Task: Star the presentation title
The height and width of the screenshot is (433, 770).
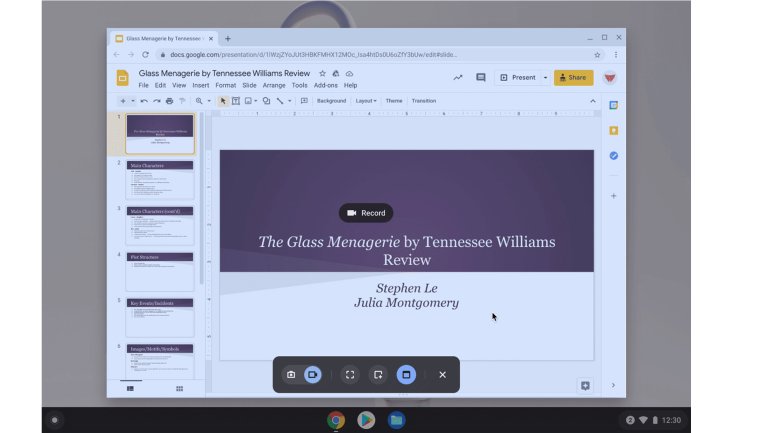Action: click(322, 73)
